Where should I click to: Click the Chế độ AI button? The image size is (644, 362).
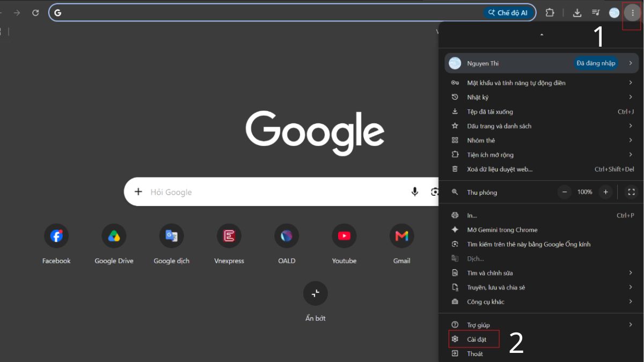click(508, 13)
